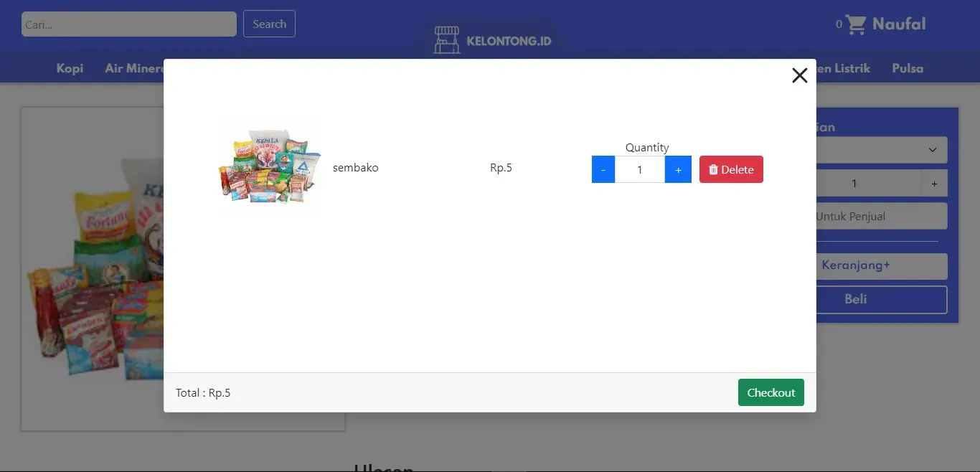Increase sembako quantity with the plus button
This screenshot has height=472, width=980.
click(x=678, y=169)
